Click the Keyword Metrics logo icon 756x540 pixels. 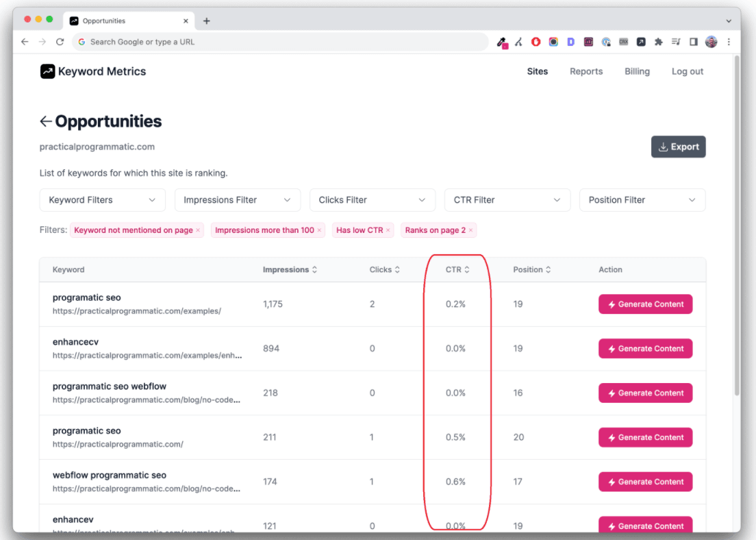click(47, 71)
